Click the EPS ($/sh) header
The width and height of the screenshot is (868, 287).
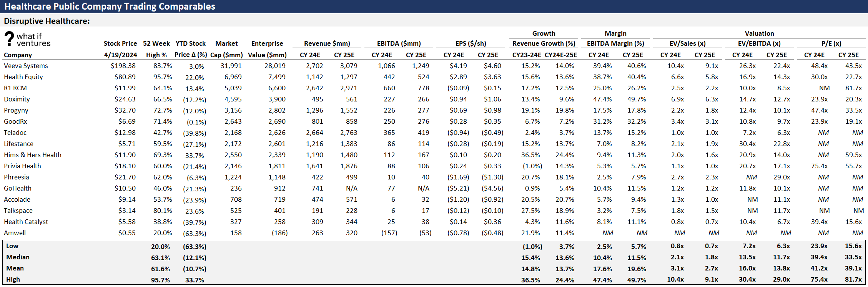point(471,43)
